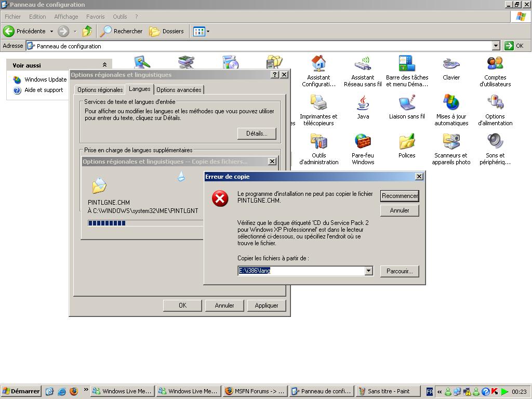Open the copy source path dropdown

[x=369, y=271]
